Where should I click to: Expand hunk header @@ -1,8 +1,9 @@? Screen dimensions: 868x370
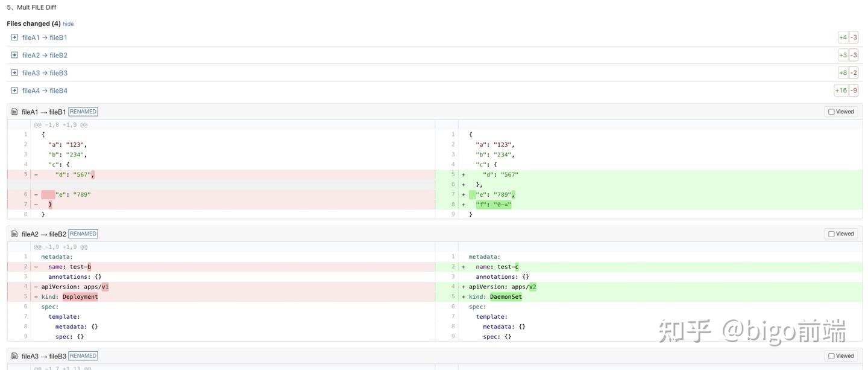pyautogui.click(x=61, y=125)
